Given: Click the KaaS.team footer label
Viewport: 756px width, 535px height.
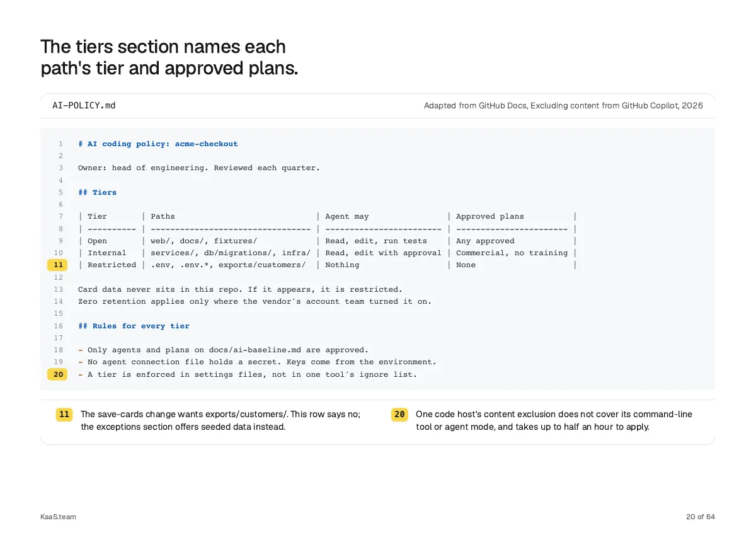Looking at the screenshot, I should [58, 517].
